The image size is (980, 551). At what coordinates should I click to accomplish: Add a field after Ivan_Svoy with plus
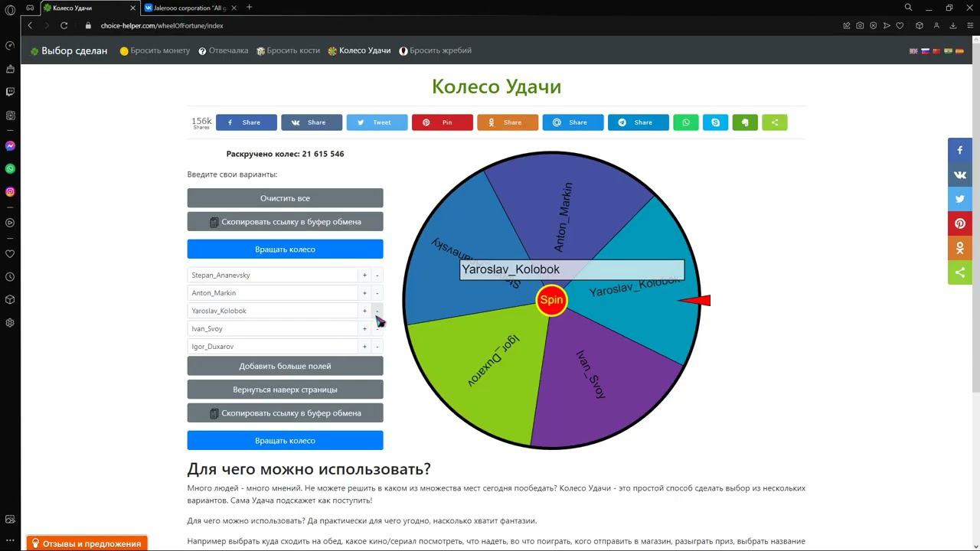(x=364, y=328)
